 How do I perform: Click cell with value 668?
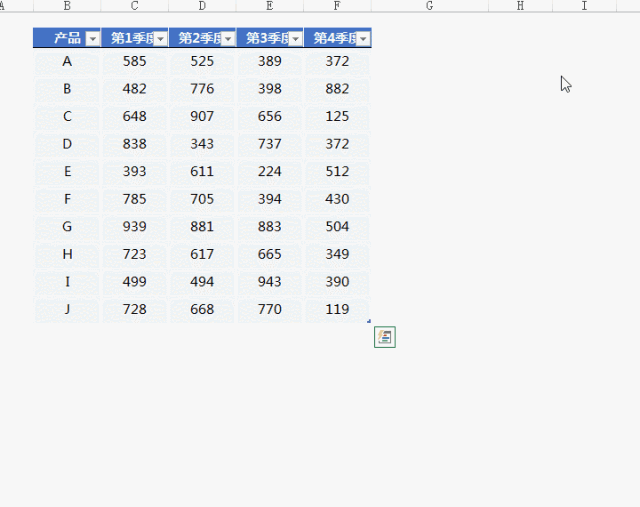(202, 309)
